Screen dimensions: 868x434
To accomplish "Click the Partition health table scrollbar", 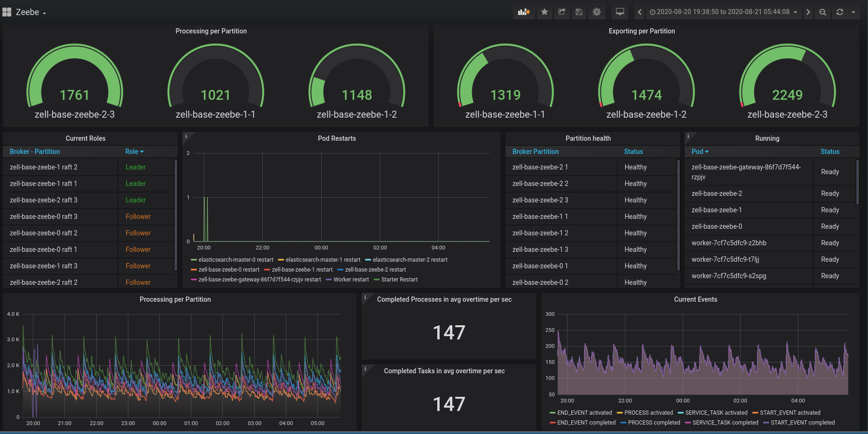I will 679,215.
